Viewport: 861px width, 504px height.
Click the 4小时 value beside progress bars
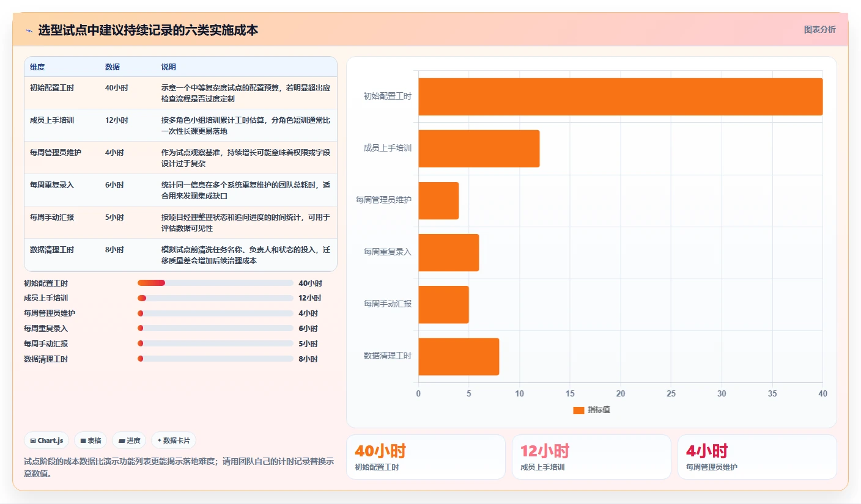308,313
